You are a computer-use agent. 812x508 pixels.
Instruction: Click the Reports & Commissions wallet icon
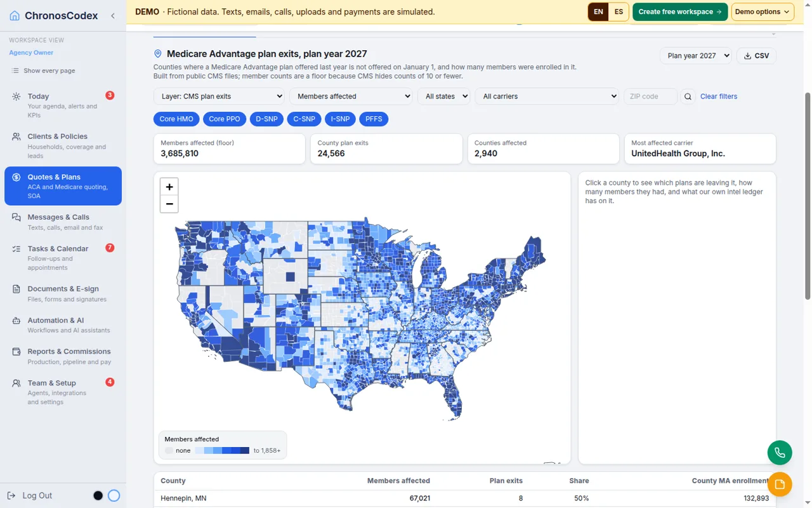click(x=16, y=352)
